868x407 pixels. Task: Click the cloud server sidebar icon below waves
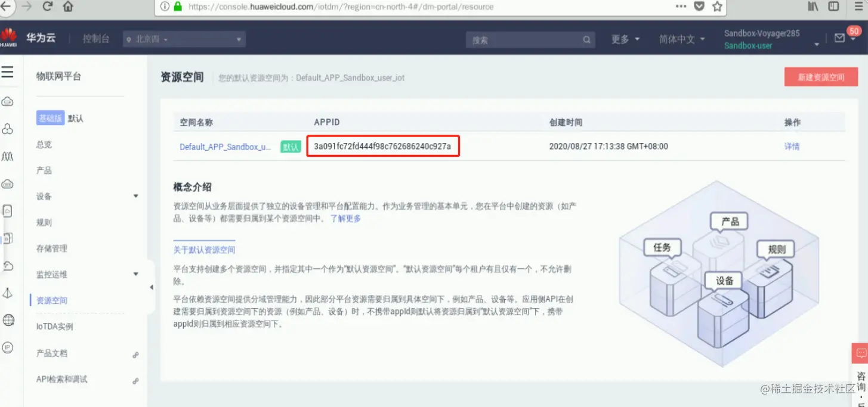tap(8, 184)
